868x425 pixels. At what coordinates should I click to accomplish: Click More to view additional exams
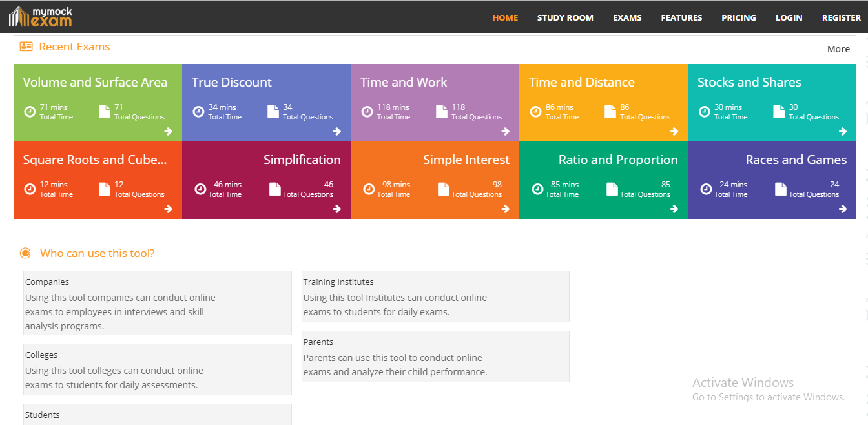(x=838, y=49)
